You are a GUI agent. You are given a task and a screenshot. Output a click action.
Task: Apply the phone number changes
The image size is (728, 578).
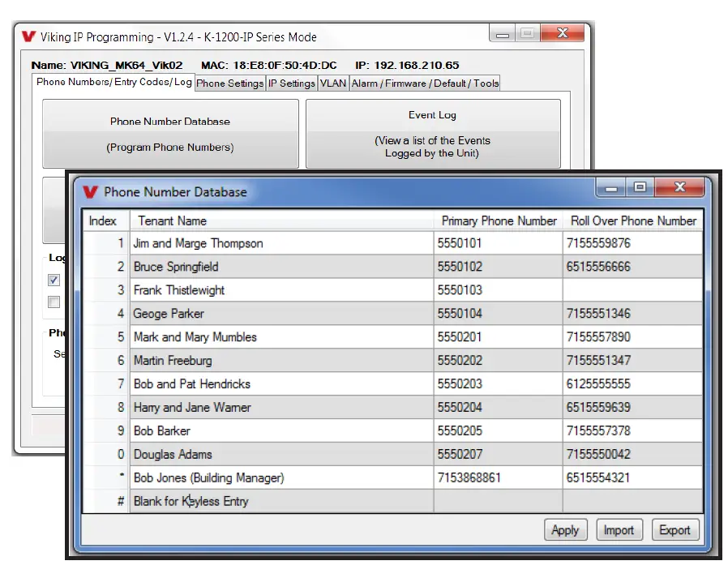coord(566,529)
